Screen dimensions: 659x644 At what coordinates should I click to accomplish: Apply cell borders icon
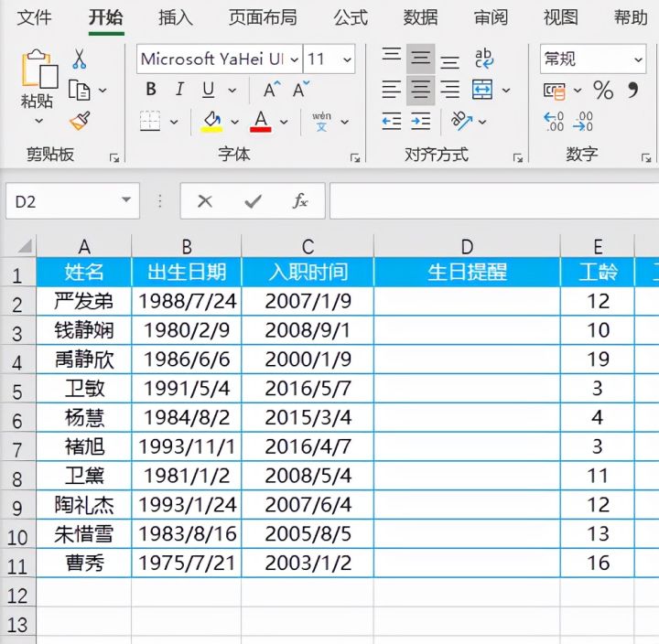150,121
